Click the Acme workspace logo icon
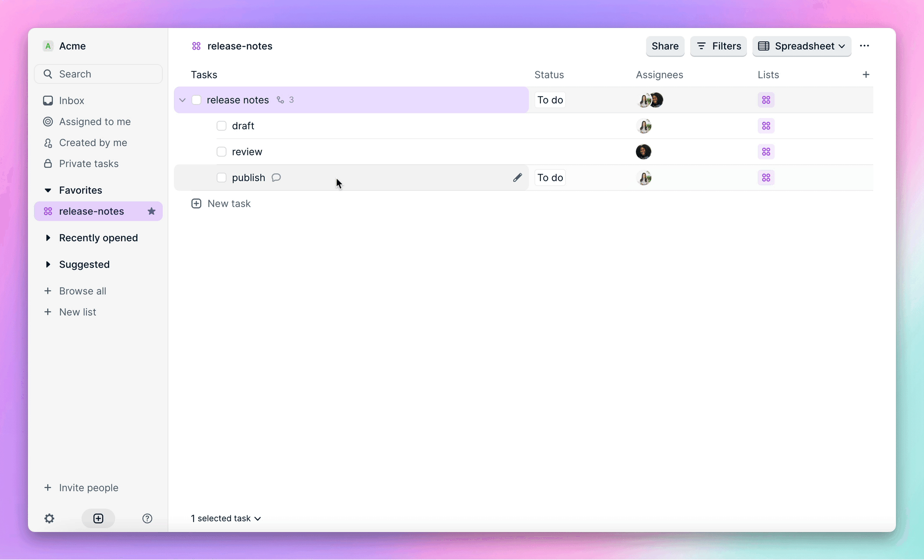 coord(48,46)
